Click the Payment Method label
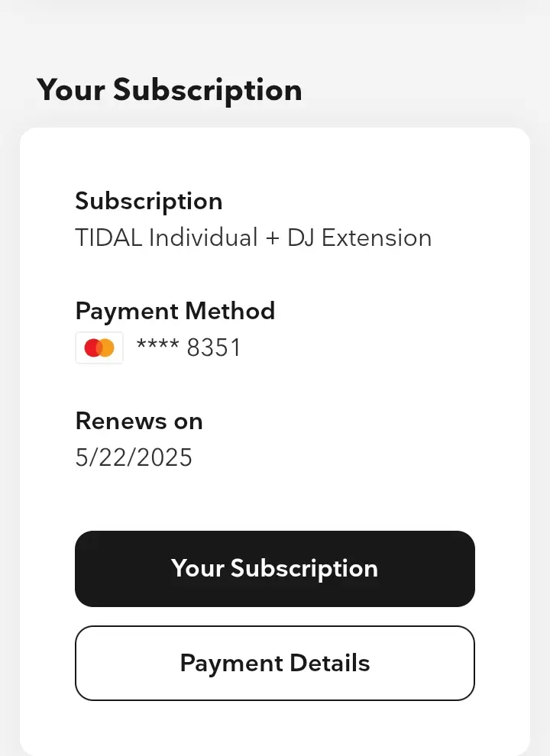 point(175,311)
